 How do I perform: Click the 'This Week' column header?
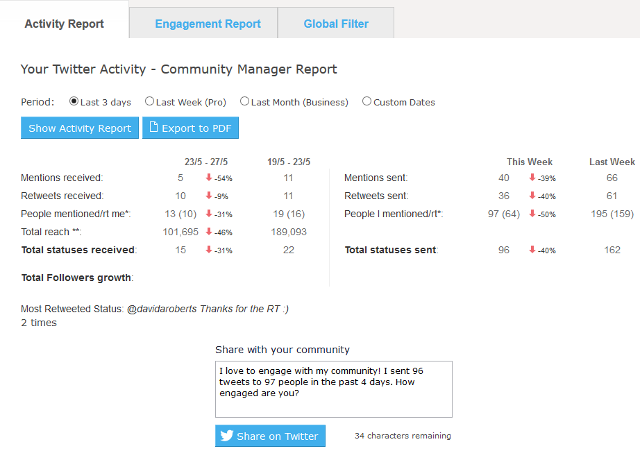click(x=529, y=162)
